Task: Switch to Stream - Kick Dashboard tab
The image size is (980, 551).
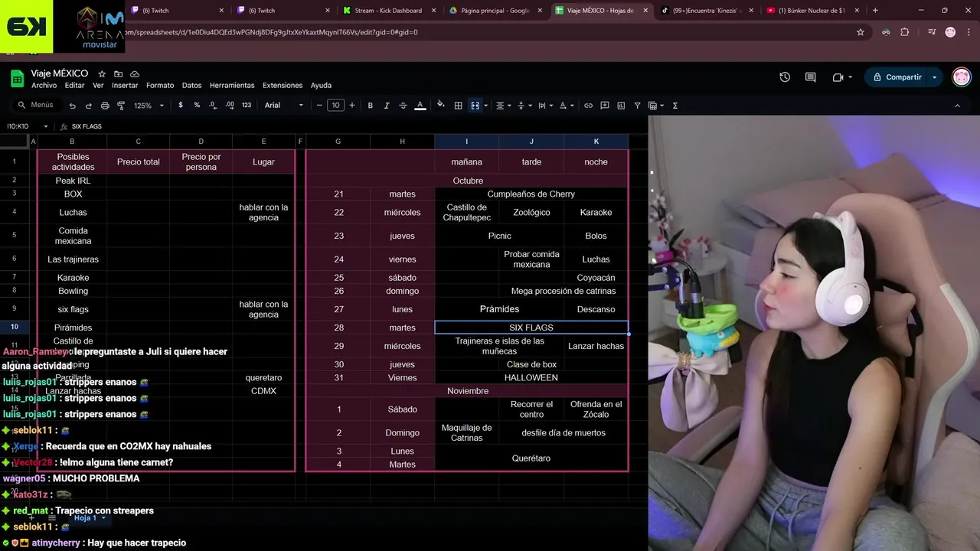Action: (388, 11)
